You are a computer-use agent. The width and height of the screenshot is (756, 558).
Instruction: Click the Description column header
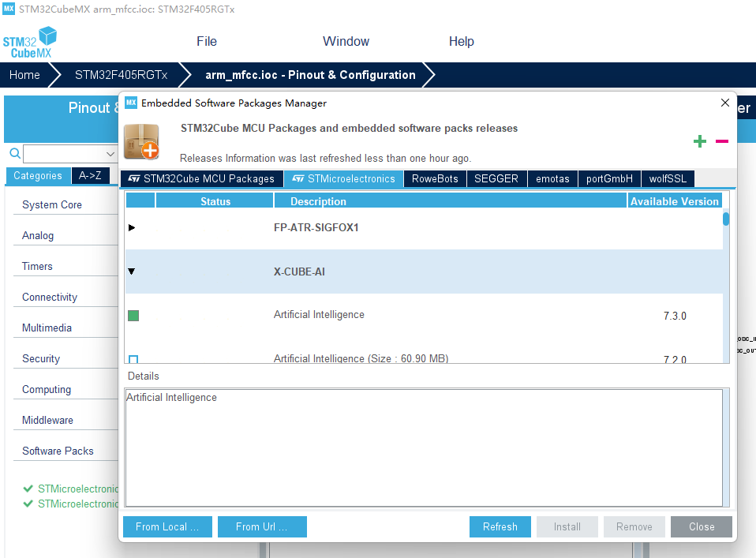click(451, 201)
